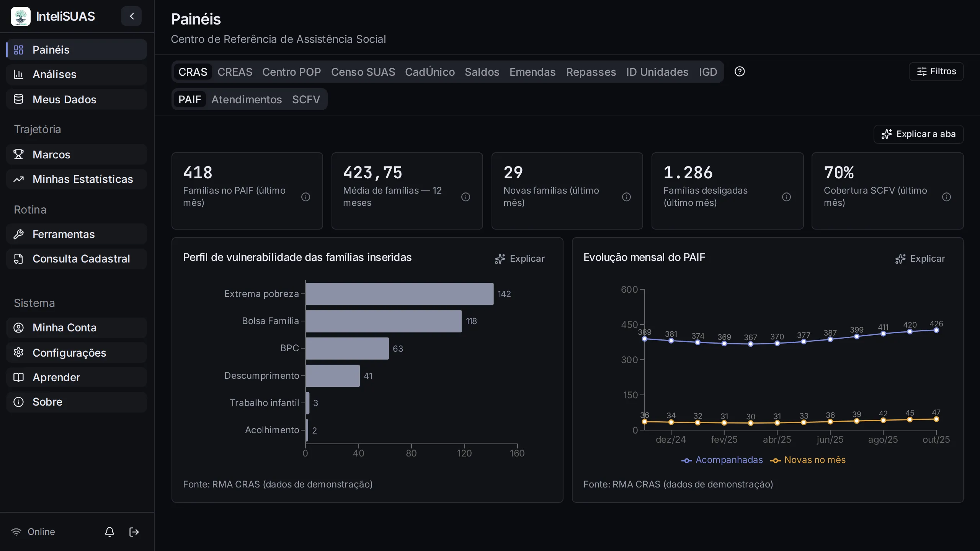Collapse the sidebar with the chevron button
980x551 pixels.
click(x=131, y=16)
